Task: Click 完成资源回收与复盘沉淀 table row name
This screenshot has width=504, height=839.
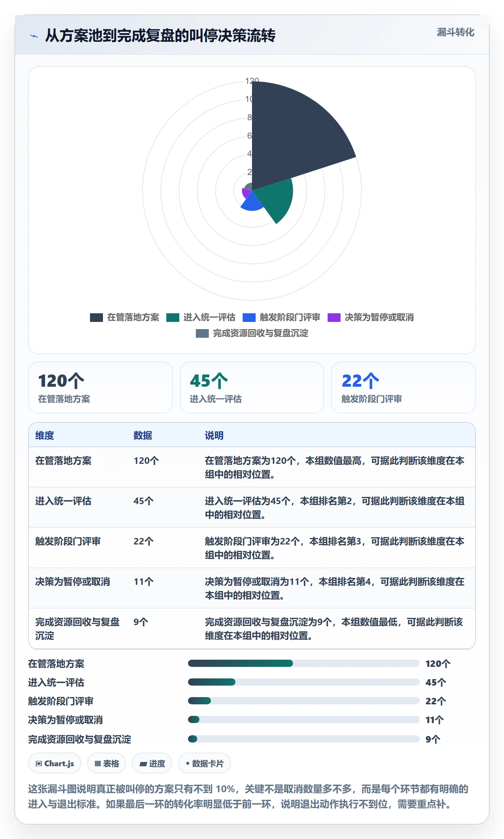Action: [77, 629]
